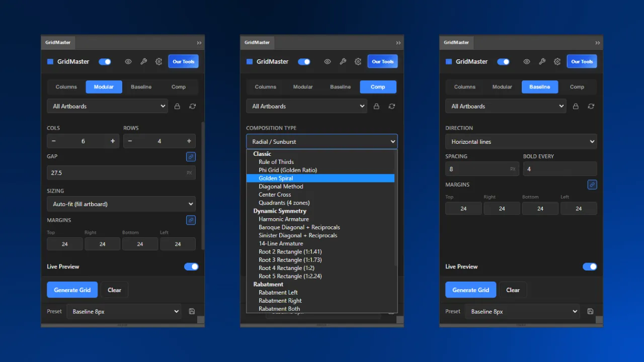Increase COLS with plus button
The height and width of the screenshot is (362, 644).
113,141
